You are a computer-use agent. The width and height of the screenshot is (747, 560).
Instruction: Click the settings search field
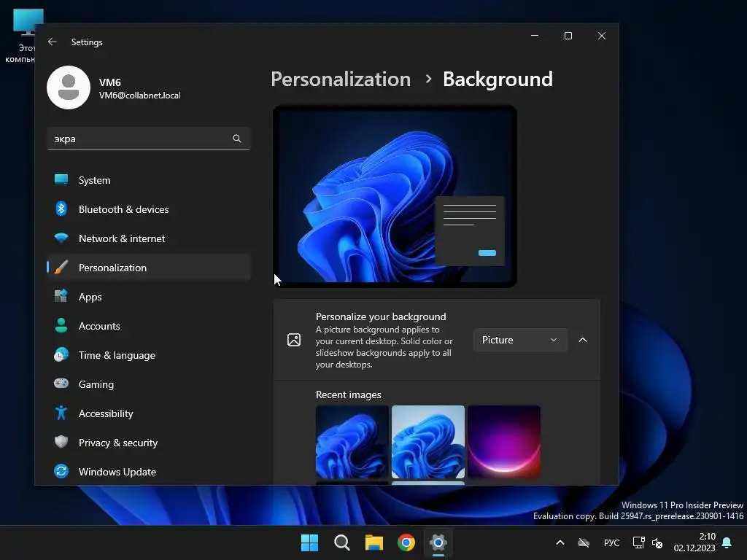tap(149, 139)
